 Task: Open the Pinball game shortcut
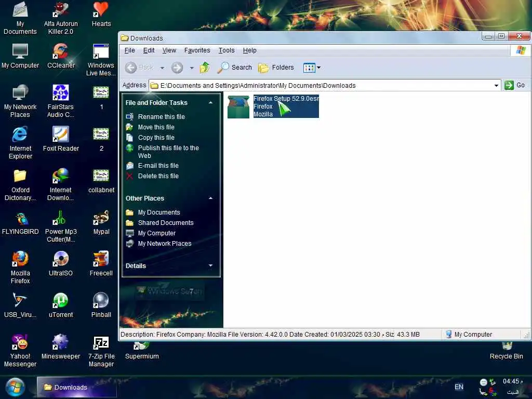click(x=101, y=305)
